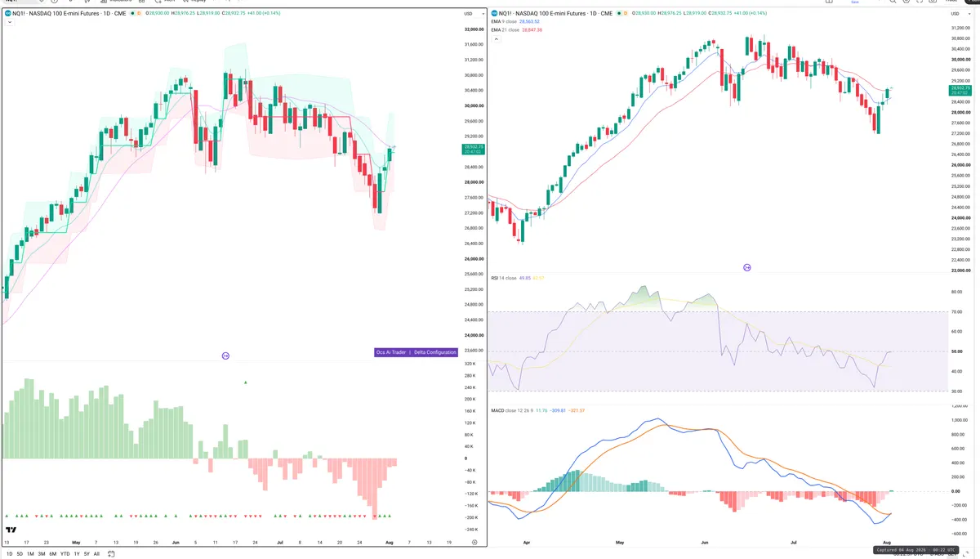Open left chart time axis settings gear
Viewport: 980px width, 559px height.
(474, 542)
